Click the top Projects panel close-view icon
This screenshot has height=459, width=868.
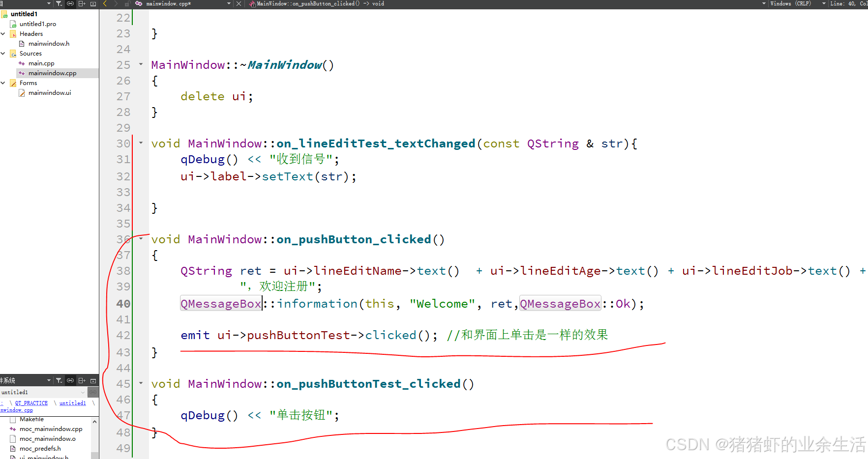coord(93,3)
